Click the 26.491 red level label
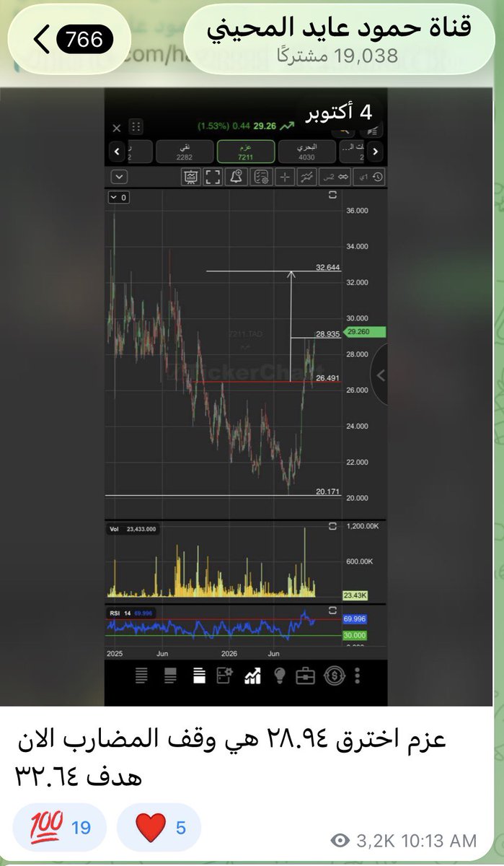 tap(327, 378)
